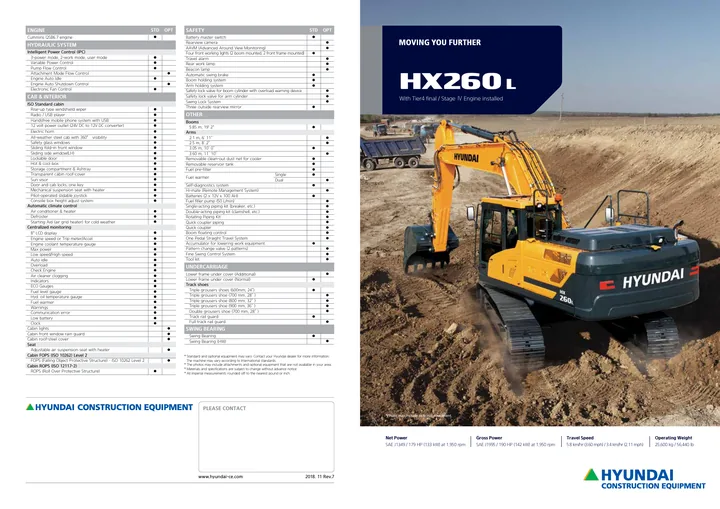Image resolution: width=720 pixels, height=509 pixels.
Task: Click the 'Cummins QSB6.7 engine' row
Action: (x=101, y=37)
